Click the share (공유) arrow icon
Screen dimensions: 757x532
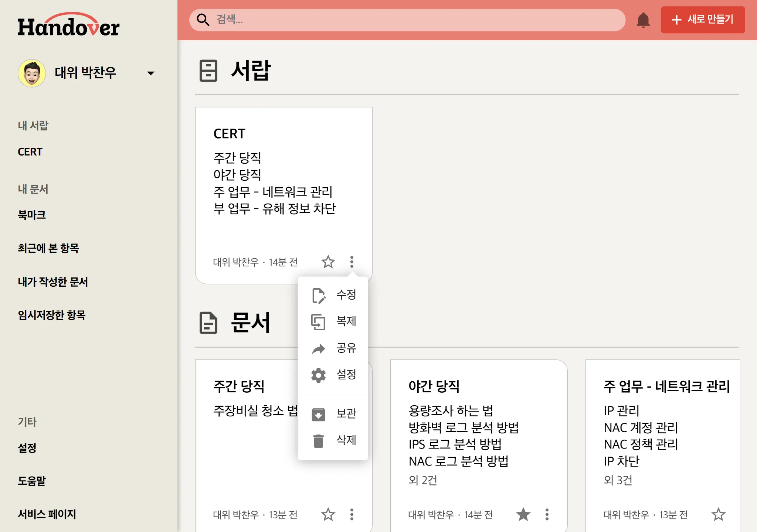(318, 348)
